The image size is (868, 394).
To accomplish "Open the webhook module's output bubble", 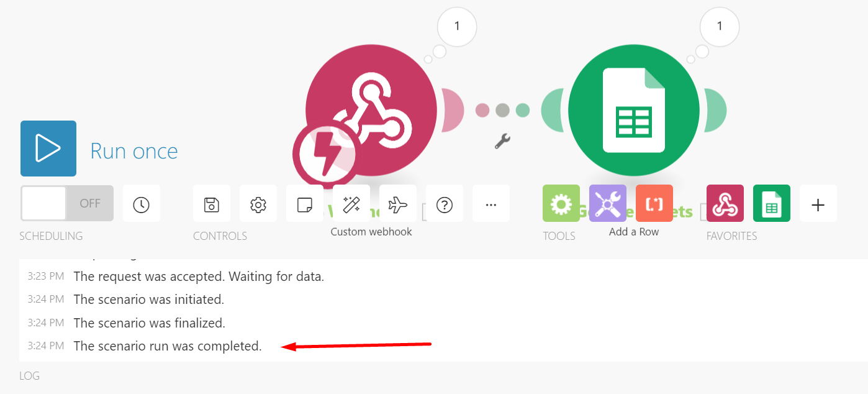I will [457, 26].
